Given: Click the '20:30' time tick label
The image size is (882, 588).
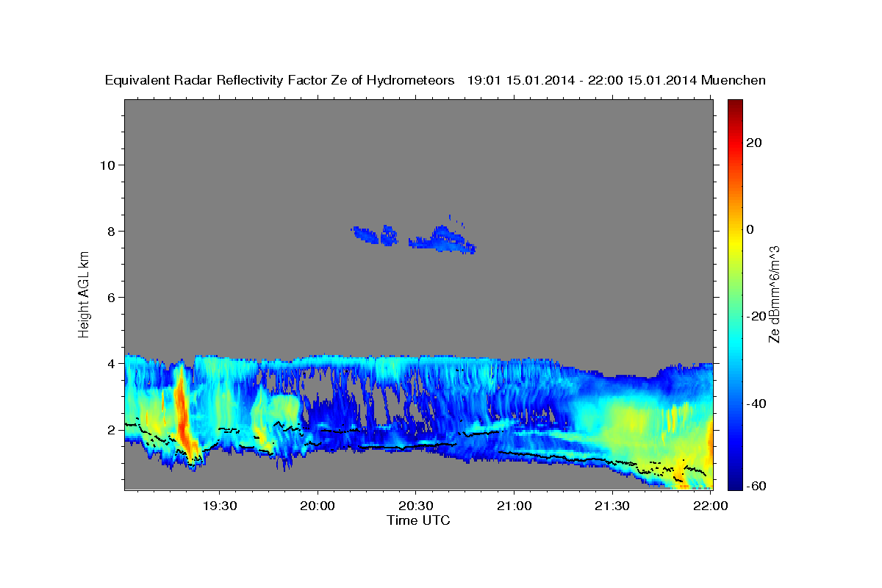Looking at the screenshot, I should (x=416, y=506).
